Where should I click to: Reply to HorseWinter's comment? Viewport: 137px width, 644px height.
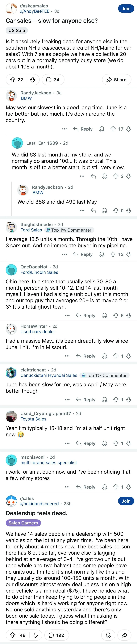tap(86, 356)
